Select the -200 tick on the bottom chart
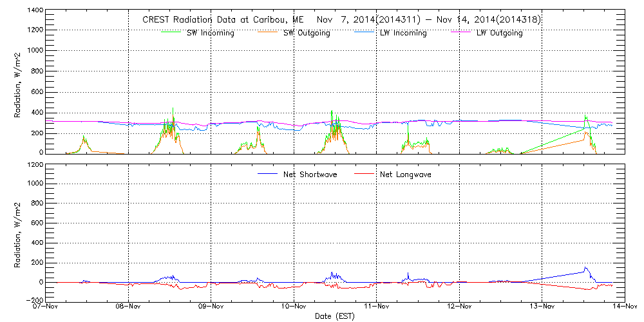Image resolution: width=644 pixels, height=322 pixels. (x=35, y=301)
